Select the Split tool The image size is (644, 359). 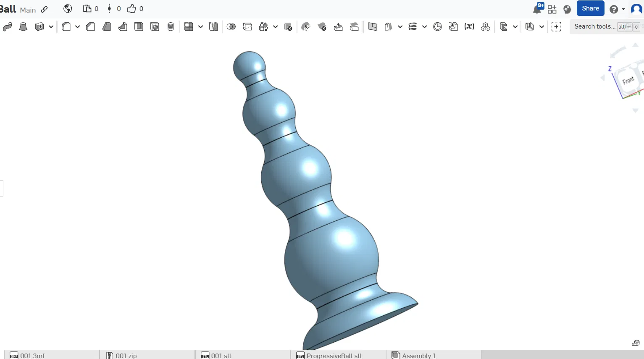(x=247, y=27)
